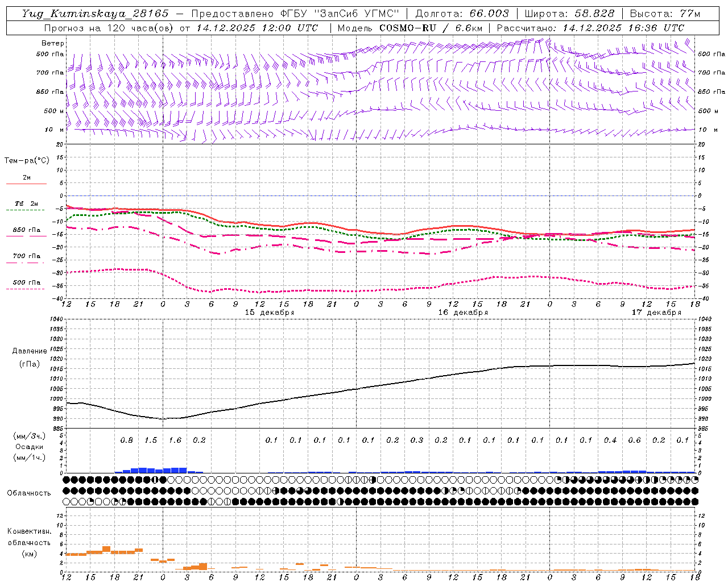Click the station title Yug_Kuminskaya_28165
This screenshot has height=582, width=728.
click(x=95, y=14)
